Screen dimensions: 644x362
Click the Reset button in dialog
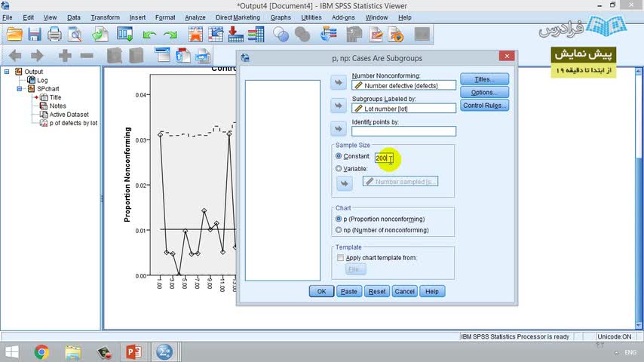tap(377, 291)
